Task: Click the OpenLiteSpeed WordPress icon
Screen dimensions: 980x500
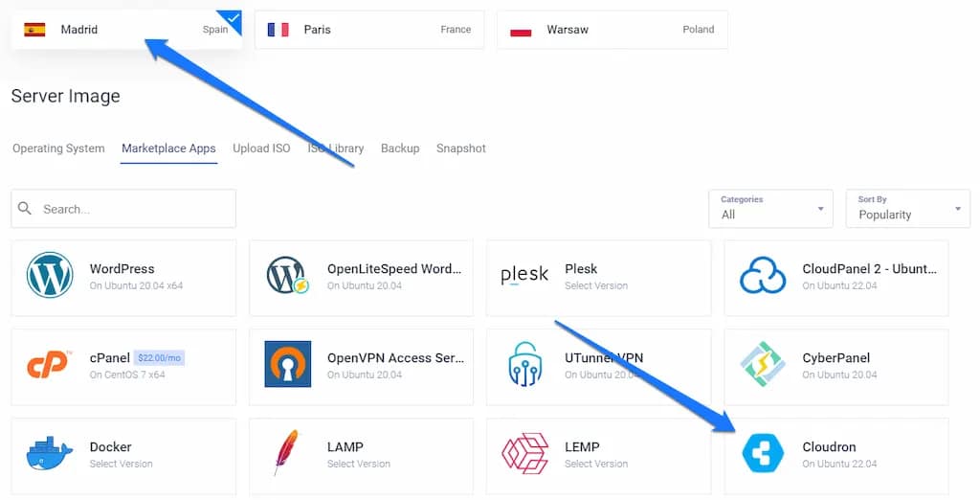Action: (x=287, y=275)
